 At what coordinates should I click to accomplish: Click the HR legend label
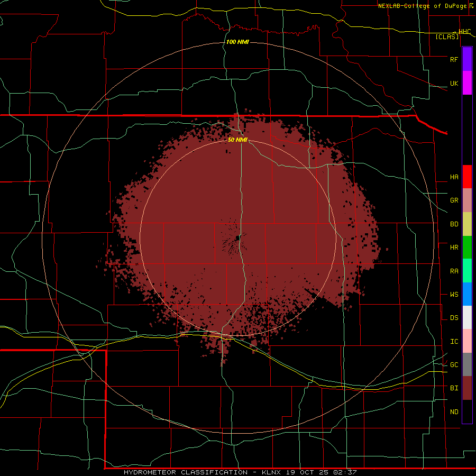454,248
